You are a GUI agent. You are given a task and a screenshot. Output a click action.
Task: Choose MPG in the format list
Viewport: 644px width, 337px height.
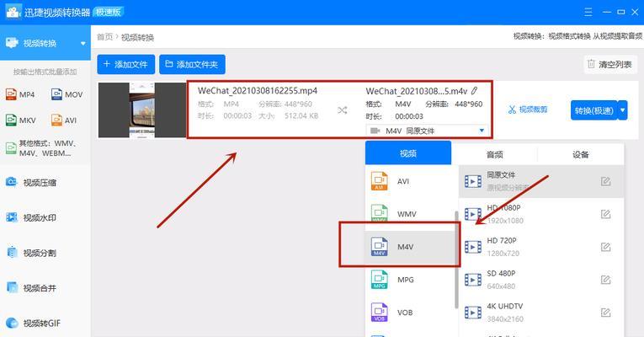411,280
